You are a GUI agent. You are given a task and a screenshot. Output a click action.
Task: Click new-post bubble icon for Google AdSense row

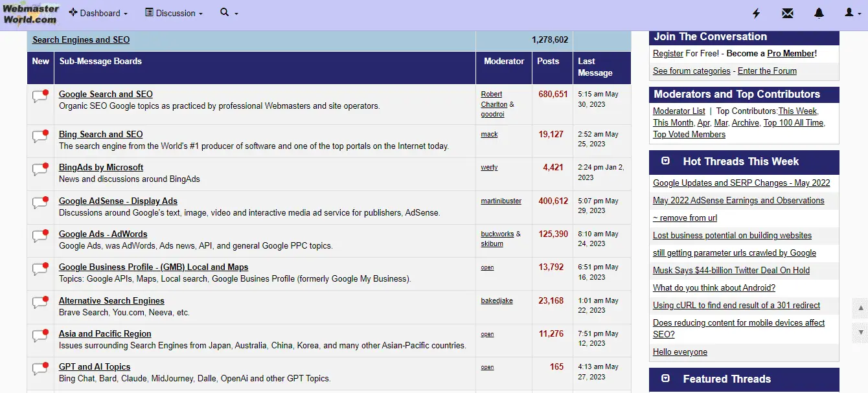(40, 203)
